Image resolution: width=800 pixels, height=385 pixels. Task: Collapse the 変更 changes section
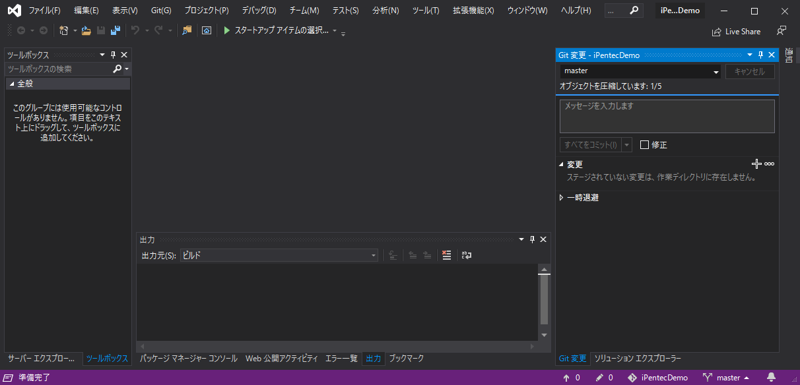[x=562, y=165]
